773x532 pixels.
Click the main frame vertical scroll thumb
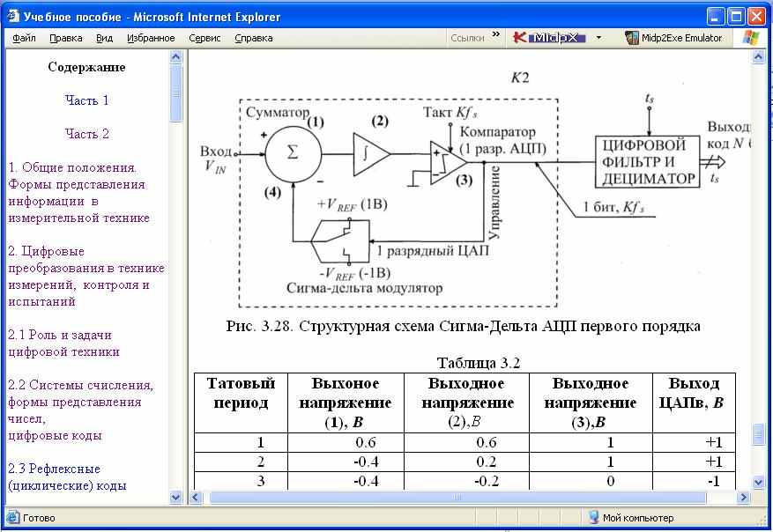pyautogui.click(x=758, y=434)
